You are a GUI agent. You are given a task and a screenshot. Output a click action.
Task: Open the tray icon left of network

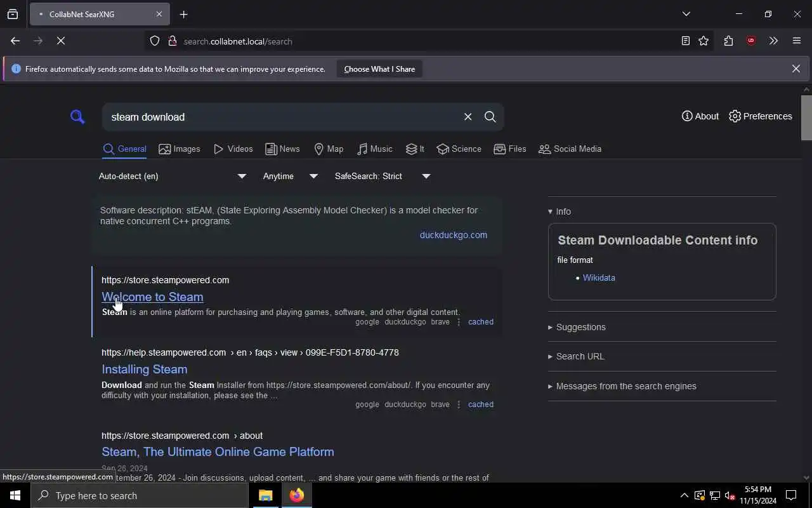pos(700,495)
